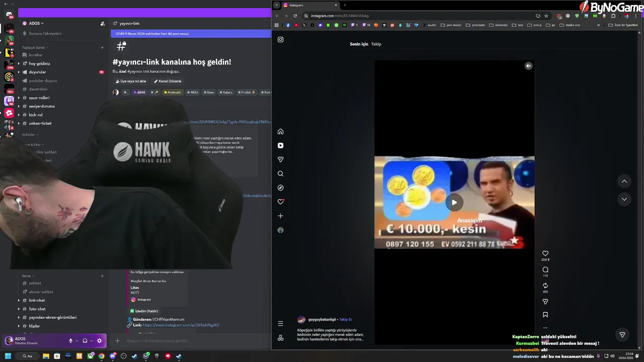
Task: Open Instagram hamburger More menu
Action: click(280, 324)
